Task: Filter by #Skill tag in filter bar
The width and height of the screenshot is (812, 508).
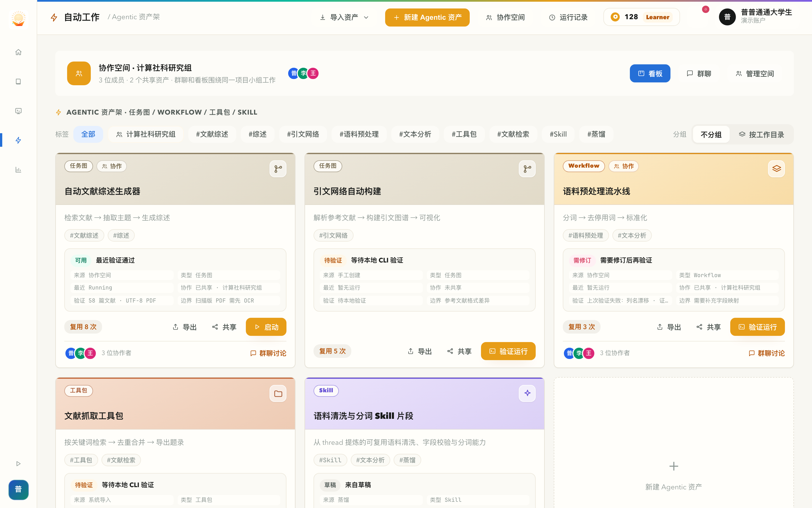Action: [x=558, y=134]
